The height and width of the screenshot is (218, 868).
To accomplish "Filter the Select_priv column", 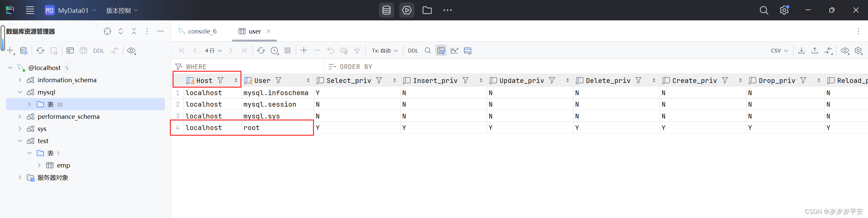I will click(x=379, y=80).
